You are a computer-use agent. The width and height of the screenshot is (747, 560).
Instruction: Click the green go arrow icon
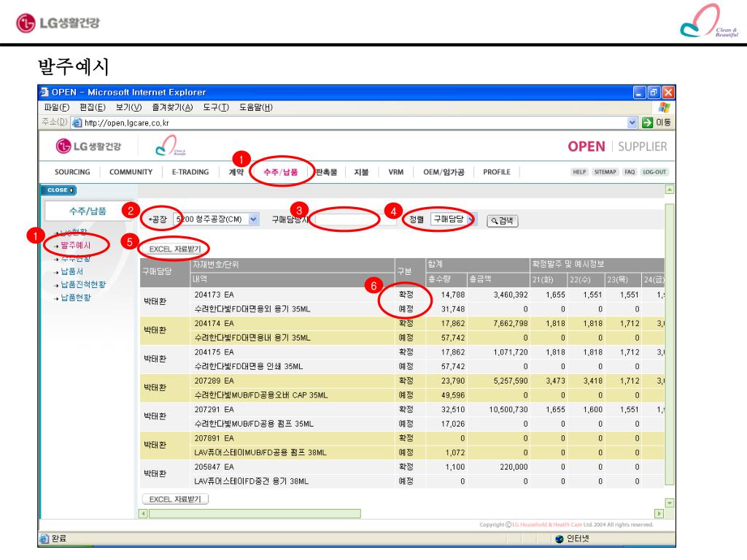[x=647, y=122]
